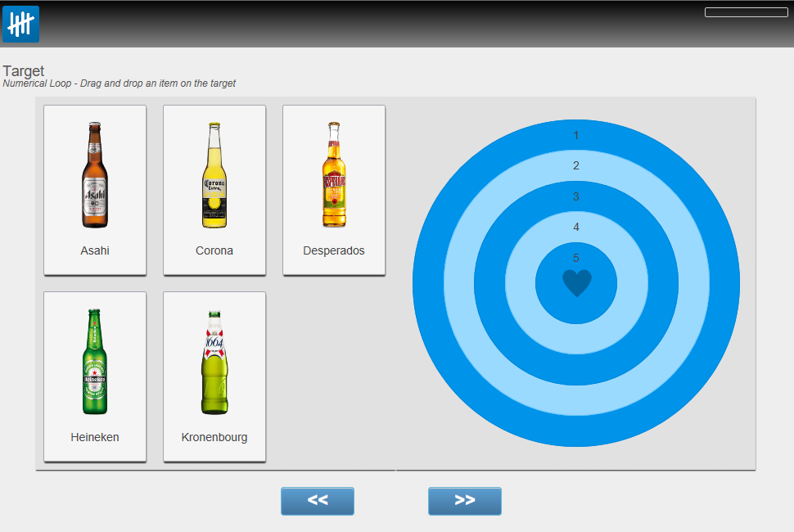This screenshot has width=794, height=532.
Task: Go to next page with >> button
Action: tap(465, 501)
